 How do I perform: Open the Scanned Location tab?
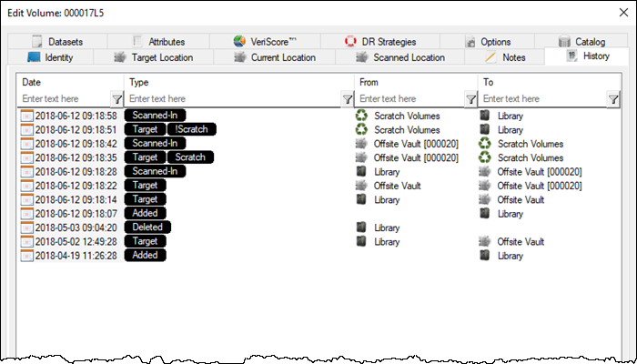[x=400, y=57]
